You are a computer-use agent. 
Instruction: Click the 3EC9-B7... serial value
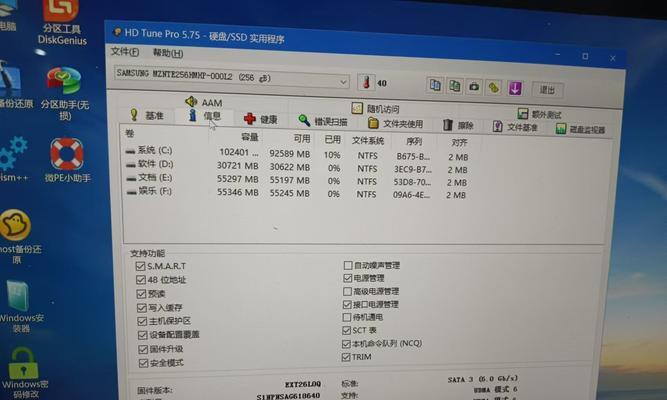click(413, 169)
